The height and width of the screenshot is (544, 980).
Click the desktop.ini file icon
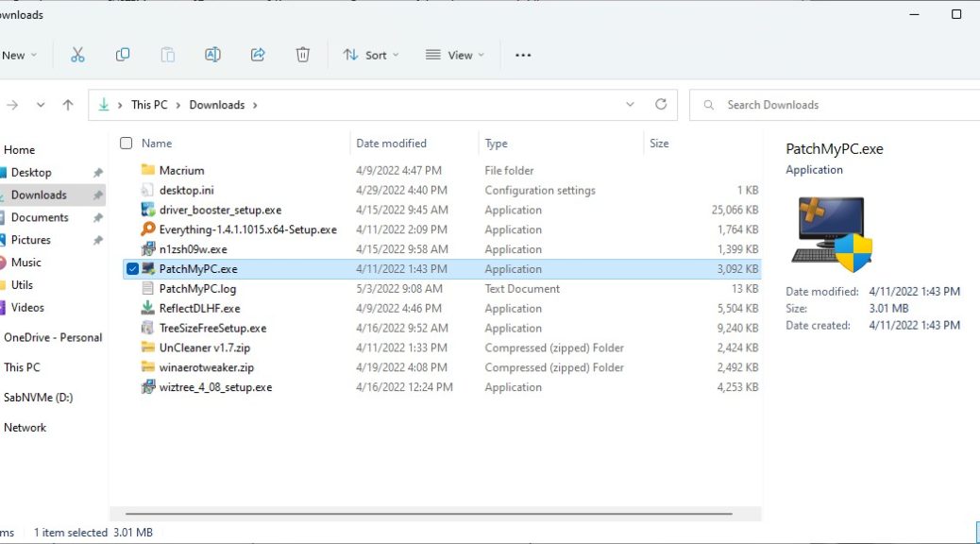tap(147, 190)
